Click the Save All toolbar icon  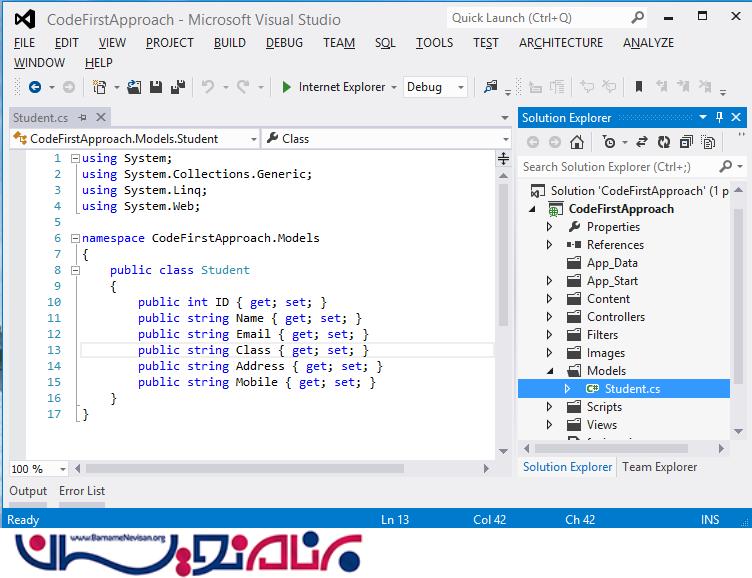tap(177, 87)
